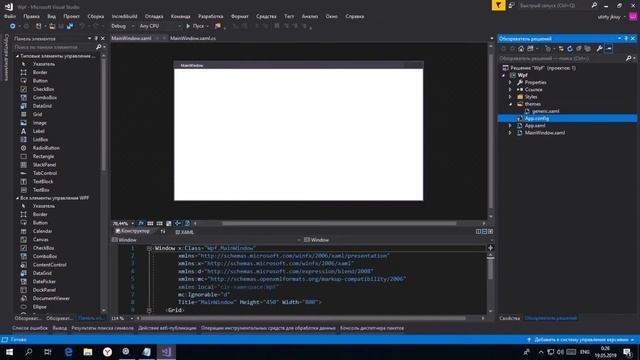
Task: Click the Refresh icon in Solution Explorer
Action: [570, 49]
